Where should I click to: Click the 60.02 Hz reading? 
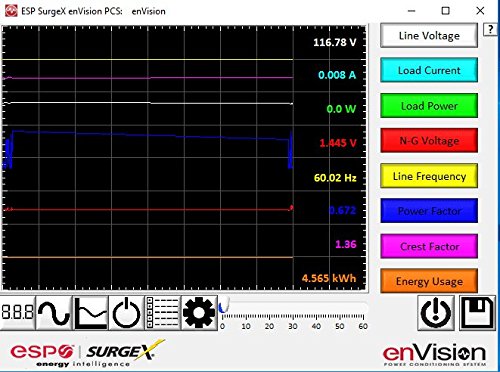[x=335, y=177]
